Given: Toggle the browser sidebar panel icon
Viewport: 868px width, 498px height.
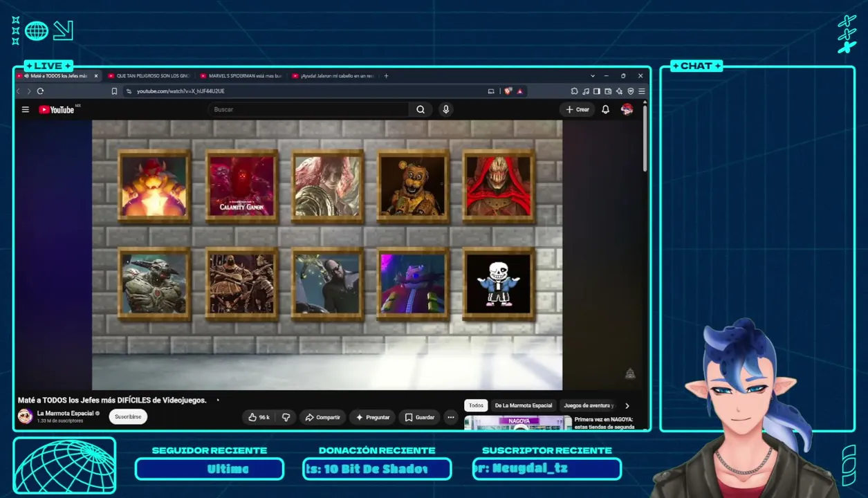Looking at the screenshot, I should pyautogui.click(x=597, y=91).
